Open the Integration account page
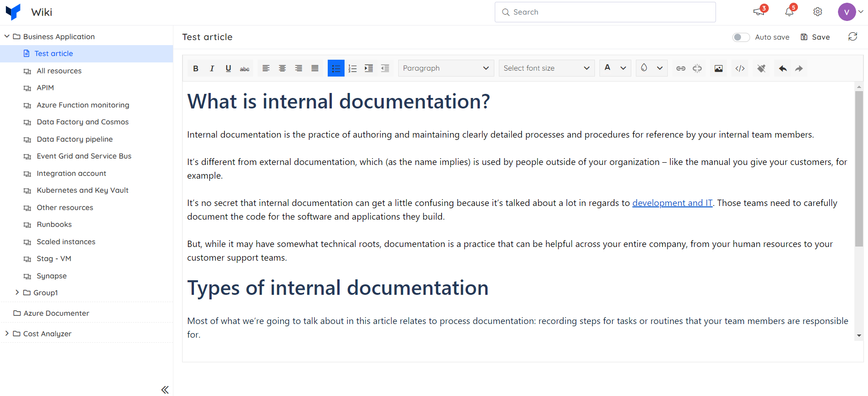868x396 pixels. pos(71,174)
